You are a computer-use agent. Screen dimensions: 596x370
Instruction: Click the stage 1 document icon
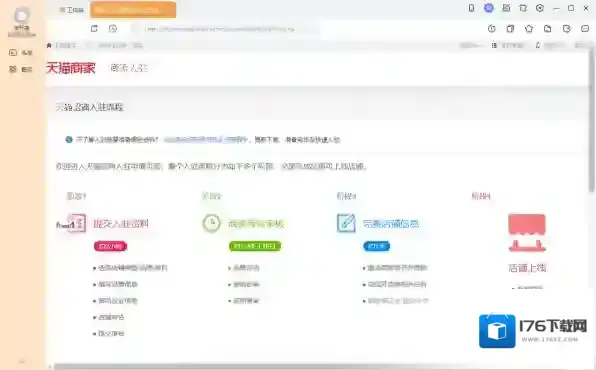click(77, 223)
